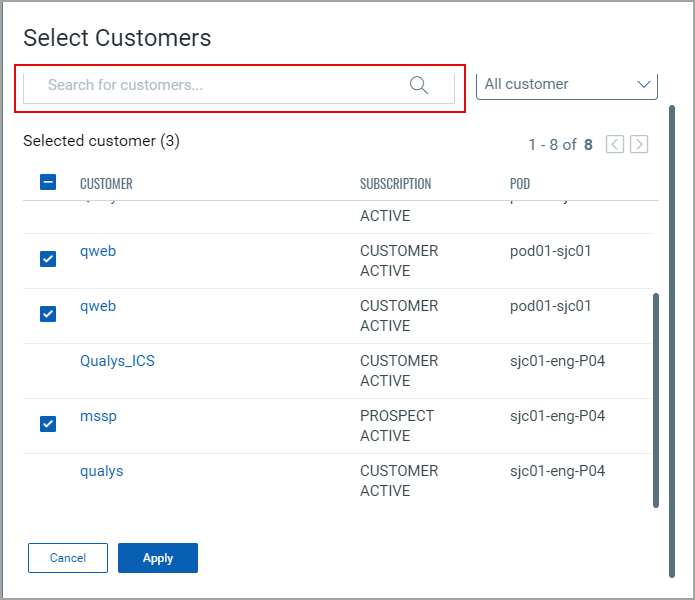Click the outer dialog scrollbar

click(x=672, y=341)
